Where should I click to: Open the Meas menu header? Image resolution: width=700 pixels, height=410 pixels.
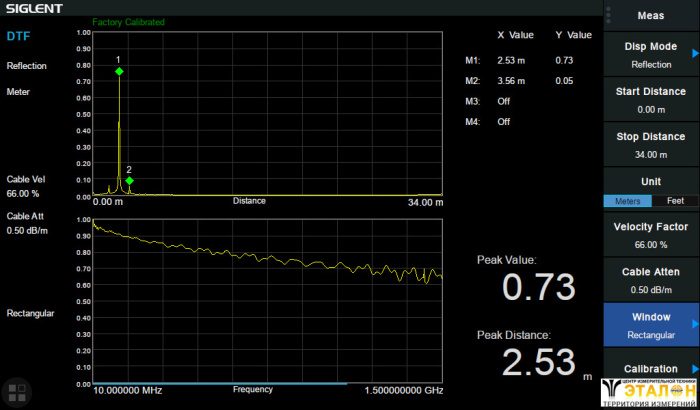coord(651,15)
